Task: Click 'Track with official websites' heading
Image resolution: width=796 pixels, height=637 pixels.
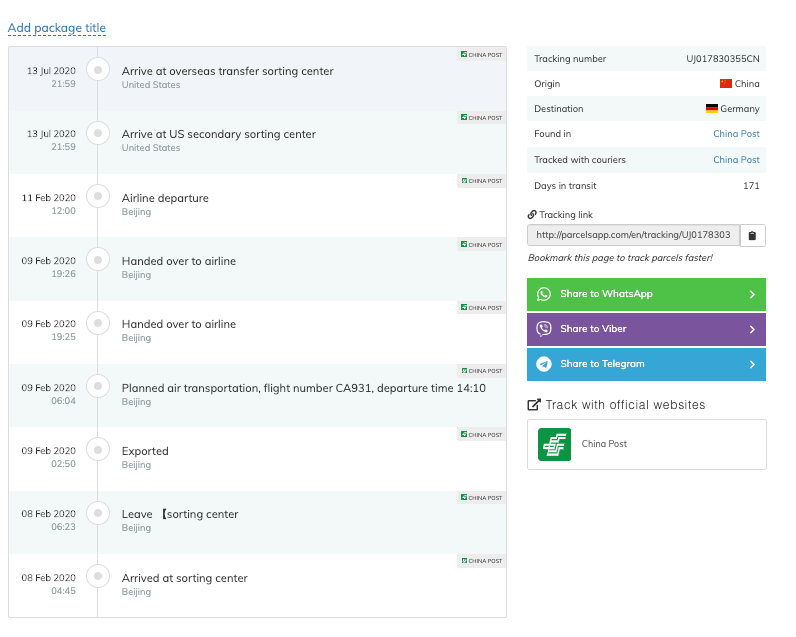Action: (625, 405)
